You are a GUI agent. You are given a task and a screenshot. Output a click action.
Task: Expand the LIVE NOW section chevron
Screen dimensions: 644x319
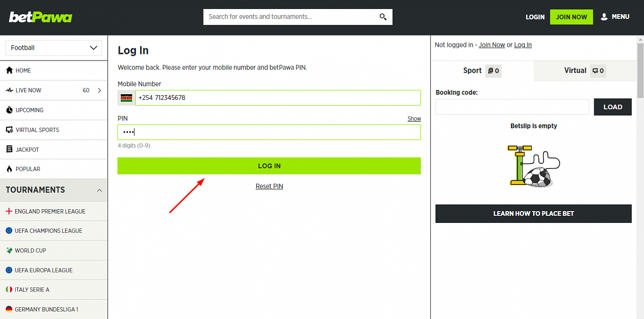[100, 90]
